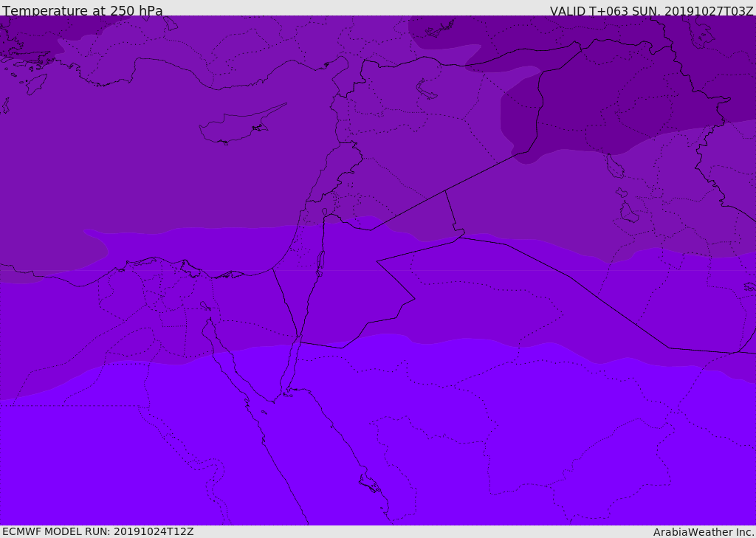The image size is (756, 538).
Task: Click the 'VALID T+063 SUN. 20191027T03Z' label
Action: [651, 11]
